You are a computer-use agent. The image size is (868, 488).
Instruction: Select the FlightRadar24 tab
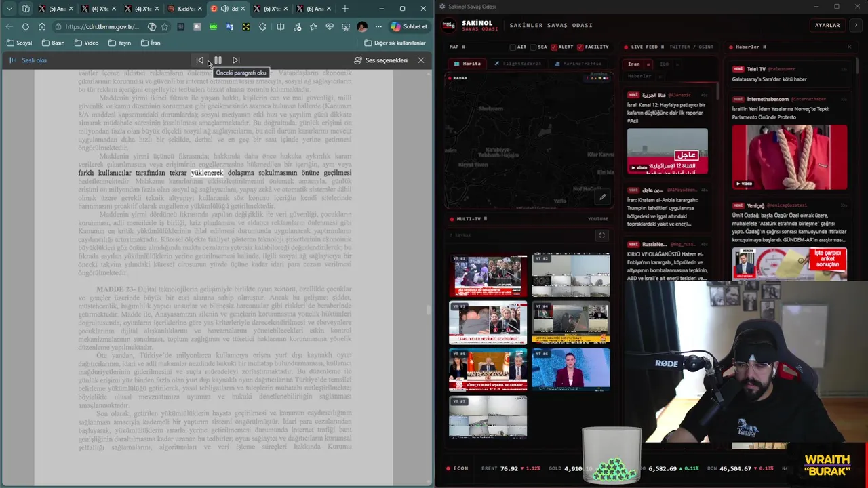518,64
